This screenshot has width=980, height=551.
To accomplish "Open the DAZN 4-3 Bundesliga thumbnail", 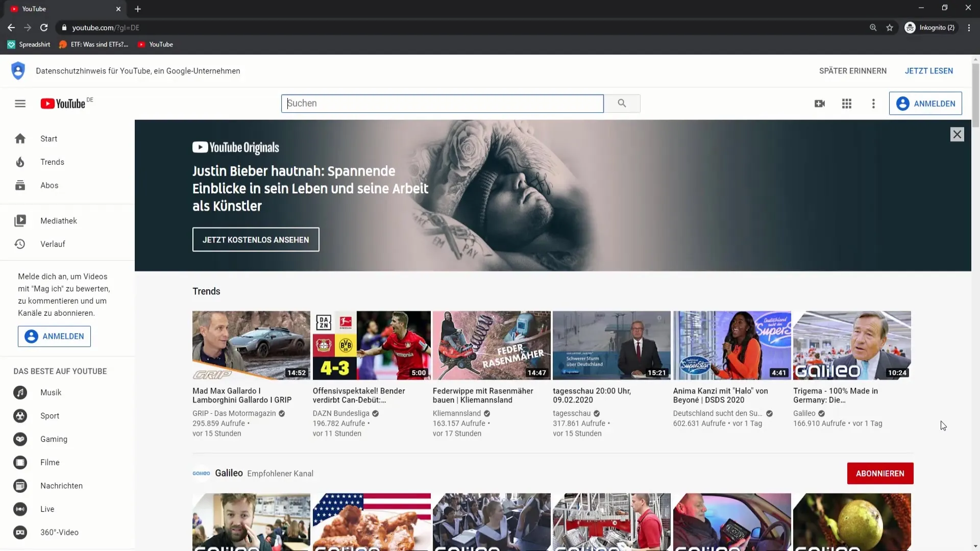I will click(x=372, y=345).
